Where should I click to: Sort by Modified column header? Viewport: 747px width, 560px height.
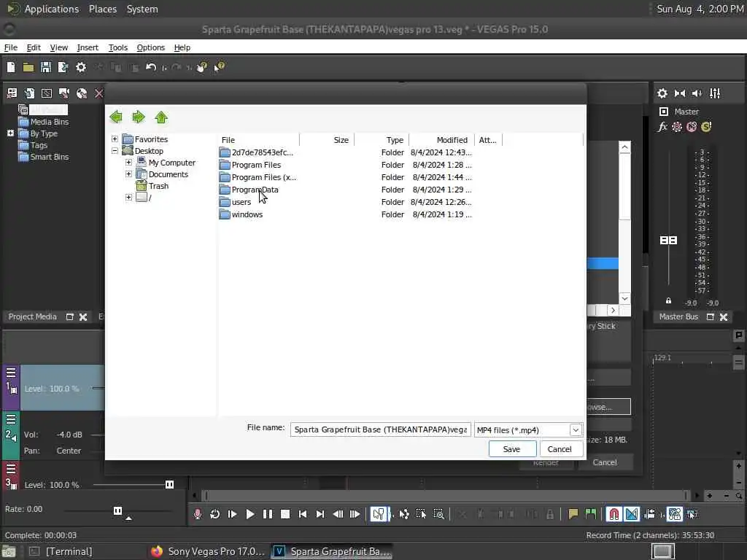(441, 140)
